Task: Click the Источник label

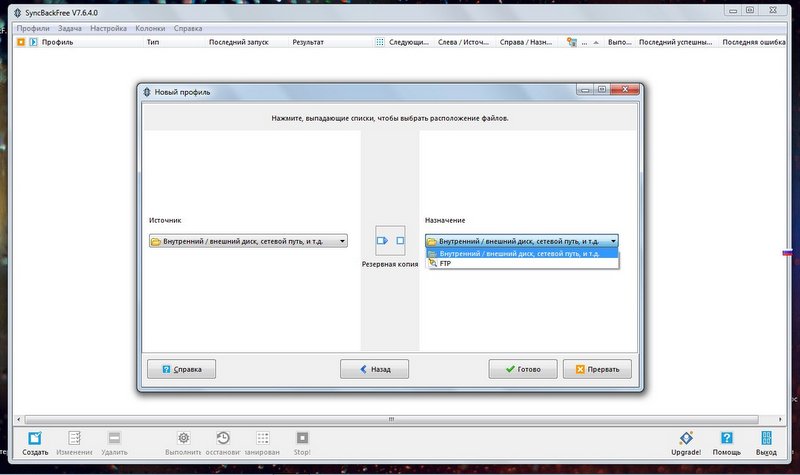Action: pyautogui.click(x=165, y=220)
